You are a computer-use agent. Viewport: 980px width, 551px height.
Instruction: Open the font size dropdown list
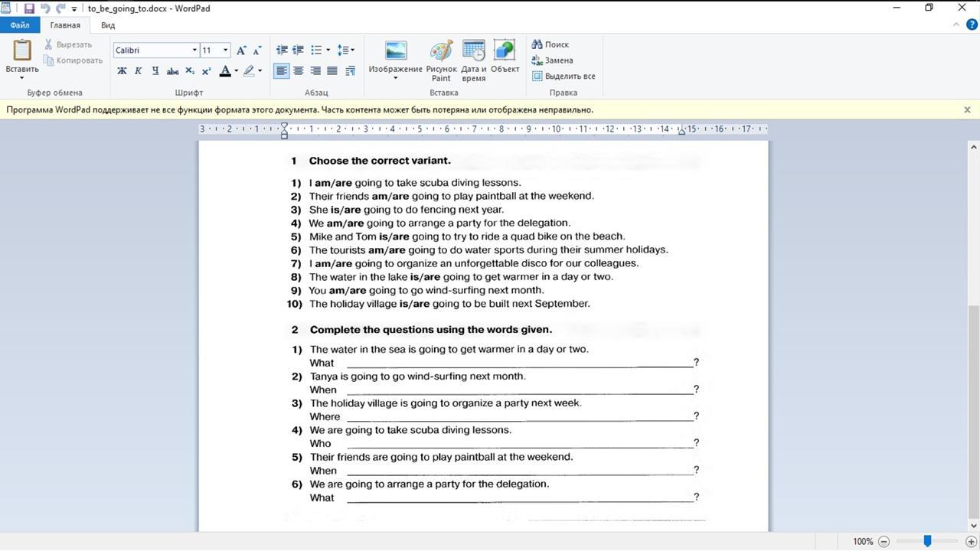tap(225, 50)
